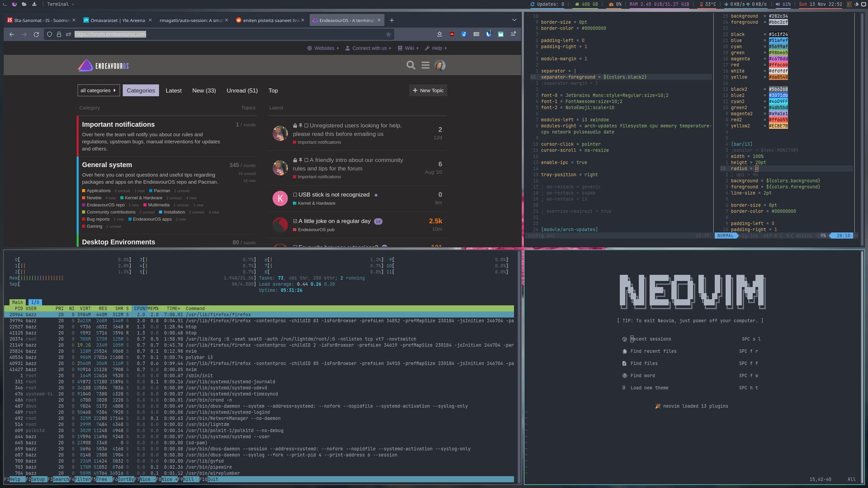Click '[module/arch-updates]' line in config editor
Image resolution: width=868 pixels, height=488 pixels.
coord(569,230)
